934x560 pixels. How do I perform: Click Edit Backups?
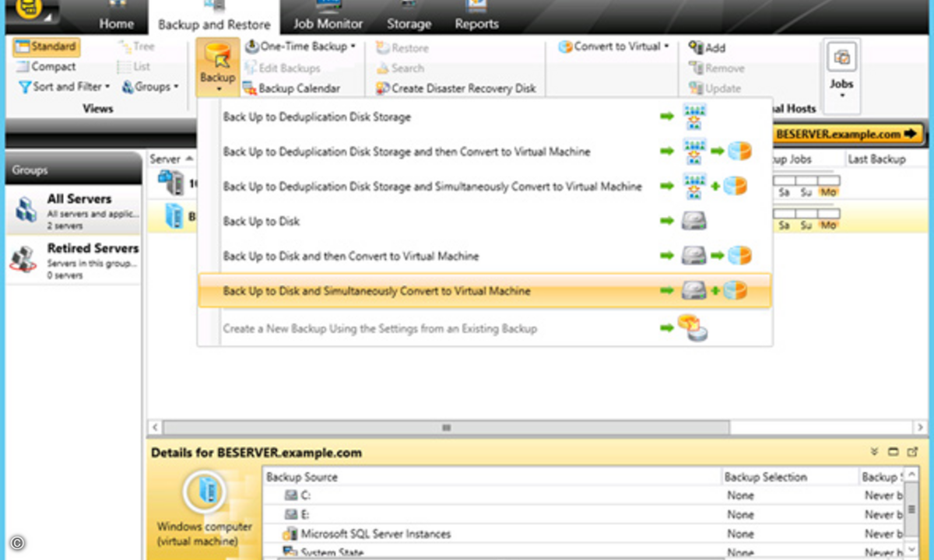282,68
